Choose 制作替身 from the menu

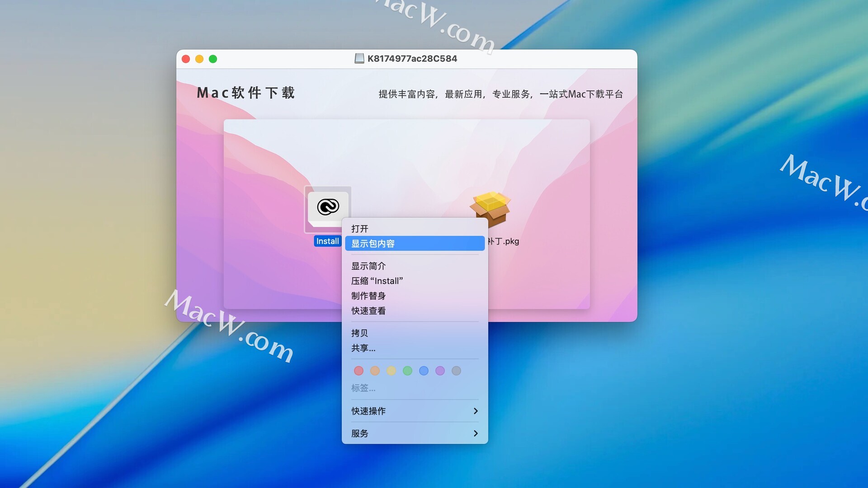click(x=415, y=296)
